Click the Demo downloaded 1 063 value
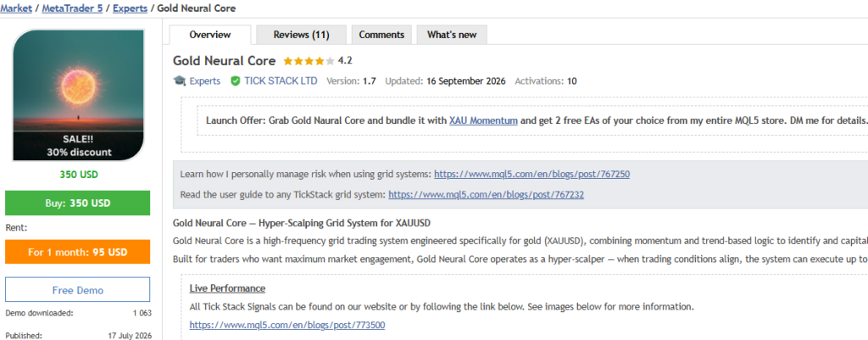This screenshot has height=340, width=868. 142,314
